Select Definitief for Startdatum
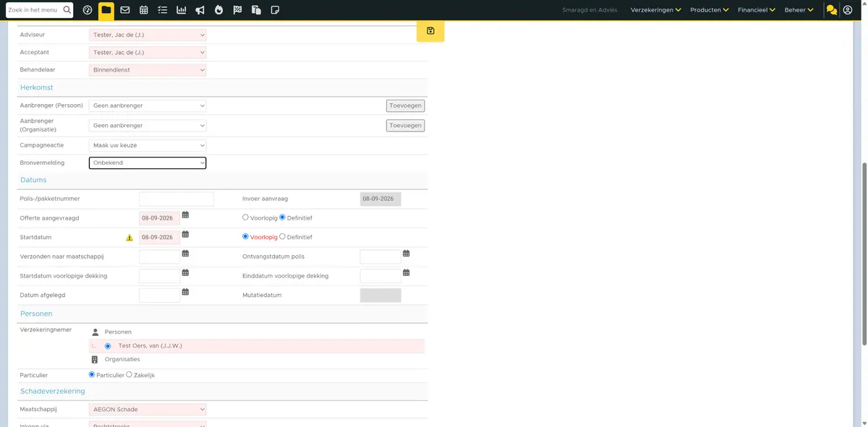The height and width of the screenshot is (427, 868). (x=283, y=237)
